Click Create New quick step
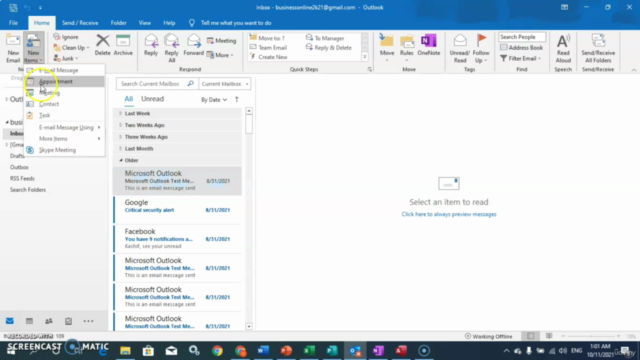Screen dimensions: 640x360 click(269, 57)
